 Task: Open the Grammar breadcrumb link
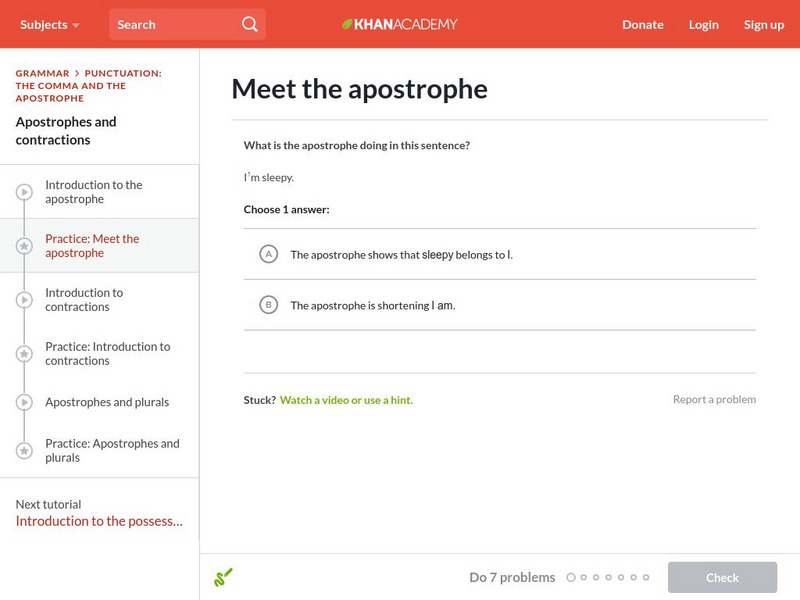click(x=42, y=73)
